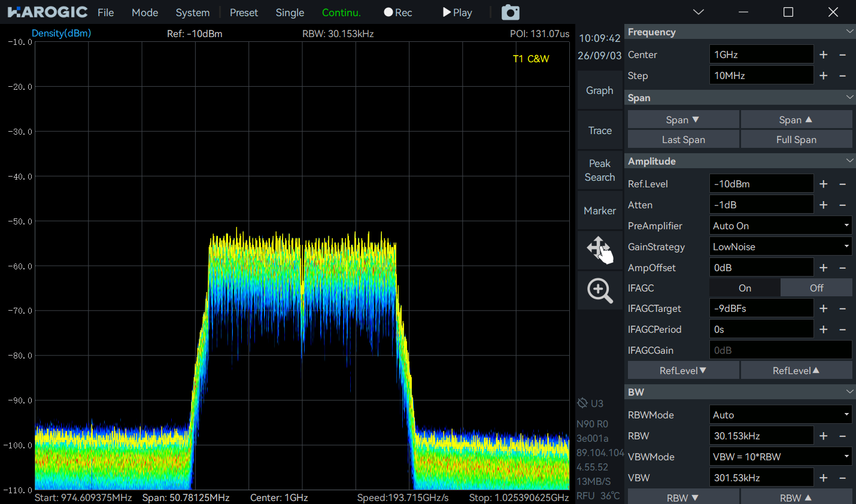Click the T1 C&W trace label
Viewport: 856px width, 504px height.
(531, 59)
